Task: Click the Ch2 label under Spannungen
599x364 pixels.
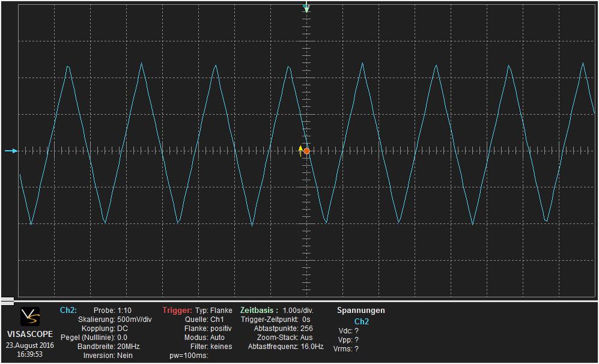Action: click(362, 321)
